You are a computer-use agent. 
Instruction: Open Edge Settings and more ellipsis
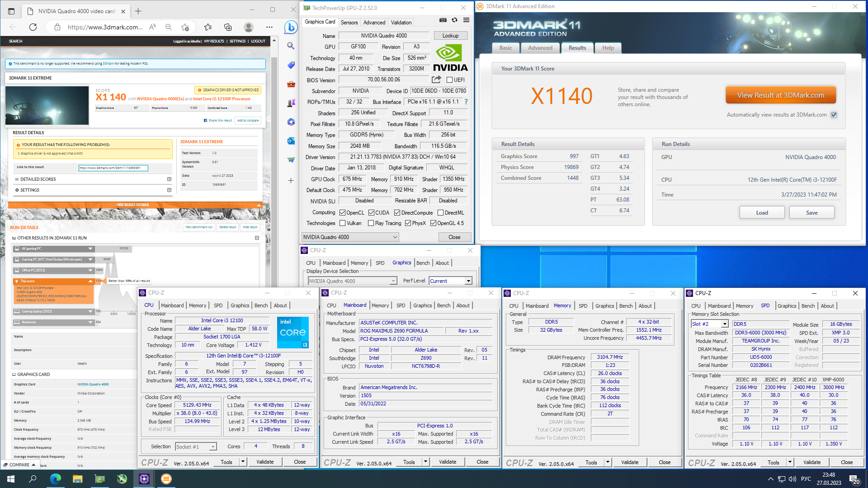pyautogui.click(x=269, y=27)
